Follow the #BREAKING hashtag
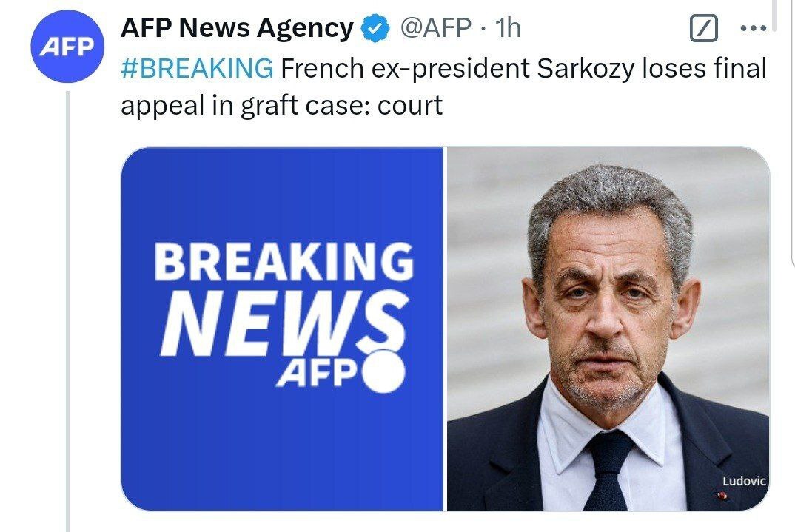The height and width of the screenshot is (532, 795). (197, 68)
